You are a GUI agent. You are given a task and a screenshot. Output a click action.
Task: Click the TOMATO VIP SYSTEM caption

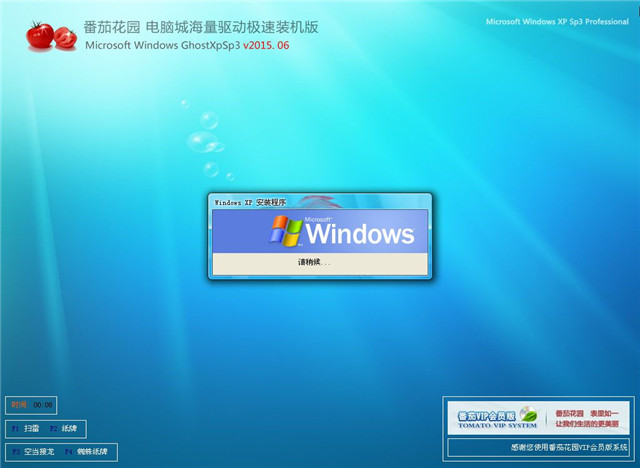pos(498,426)
